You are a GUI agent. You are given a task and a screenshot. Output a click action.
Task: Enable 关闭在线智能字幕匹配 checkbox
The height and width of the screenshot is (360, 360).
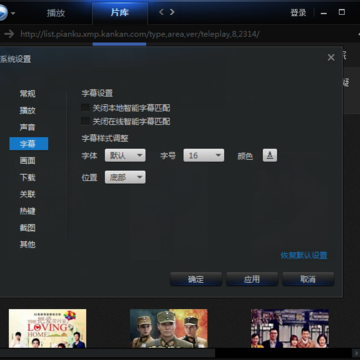[85, 121]
